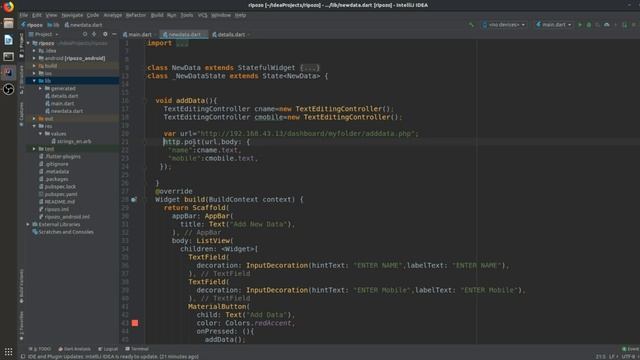Open the IntelliJ IDEA icon in dock
Viewport: 640px width, 360px height.
tap(8, 73)
